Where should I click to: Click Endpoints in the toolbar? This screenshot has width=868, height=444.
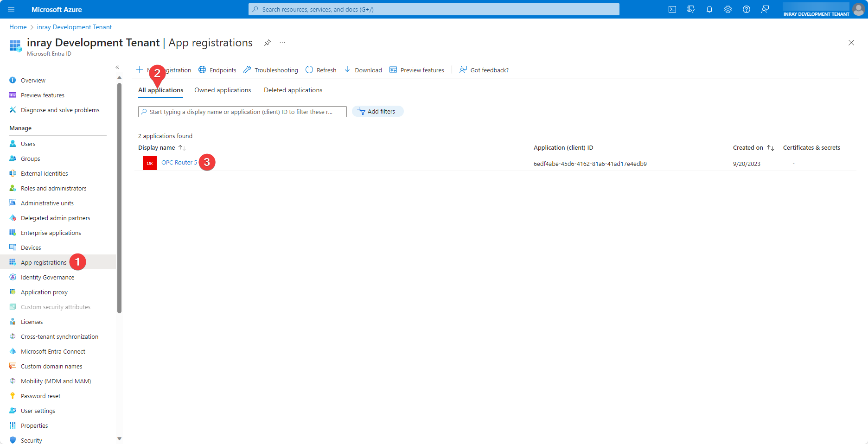coord(217,70)
